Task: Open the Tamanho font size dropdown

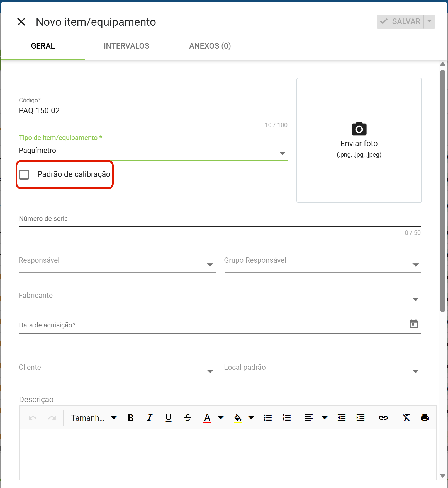Action: coord(94,418)
